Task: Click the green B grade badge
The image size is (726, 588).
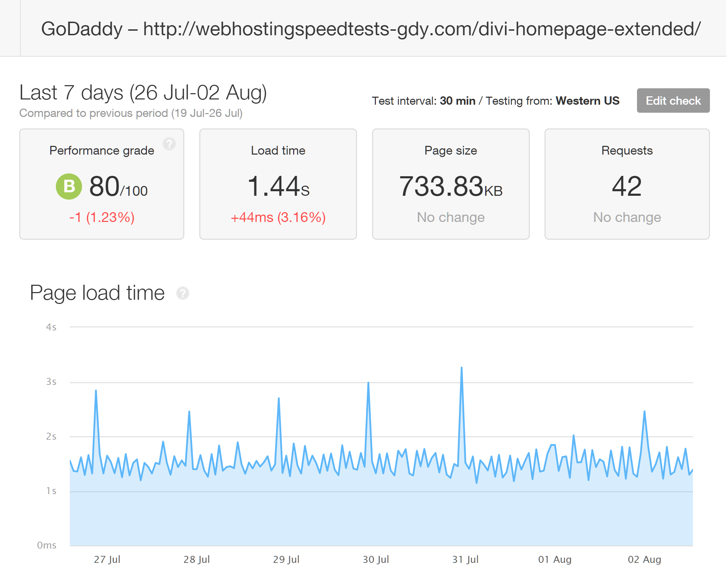Action: pyautogui.click(x=69, y=186)
